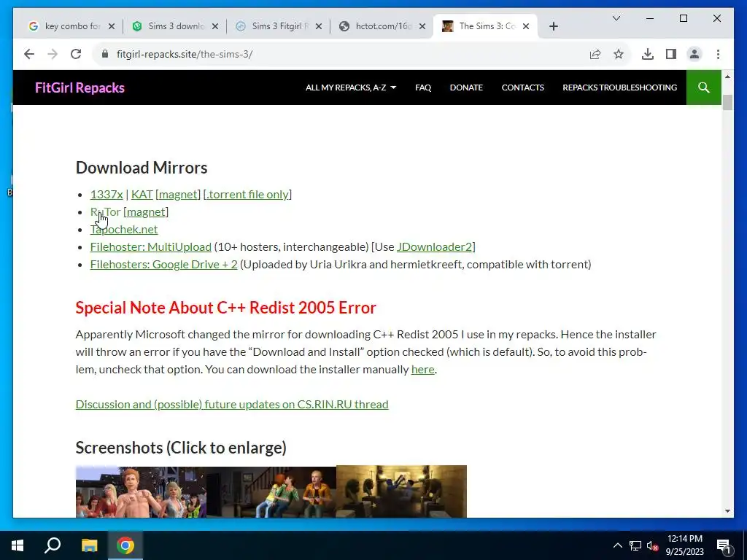This screenshot has width=747, height=560.
Task: Click the padlock site info icon
Action: tap(105, 54)
